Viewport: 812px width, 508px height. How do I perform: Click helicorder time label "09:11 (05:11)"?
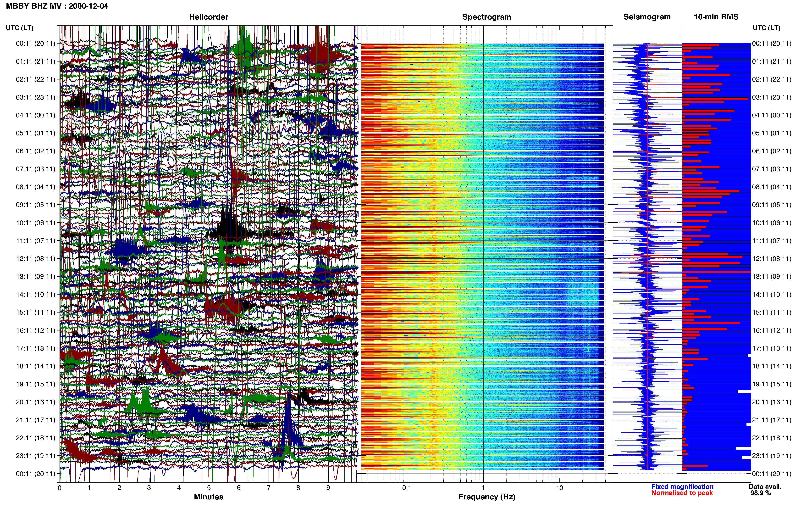point(36,205)
